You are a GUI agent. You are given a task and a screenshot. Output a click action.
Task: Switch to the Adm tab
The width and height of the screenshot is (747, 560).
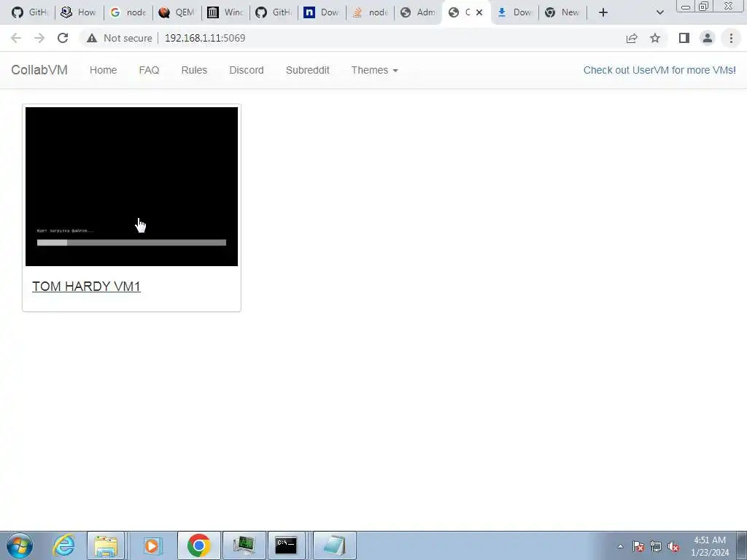point(418,12)
